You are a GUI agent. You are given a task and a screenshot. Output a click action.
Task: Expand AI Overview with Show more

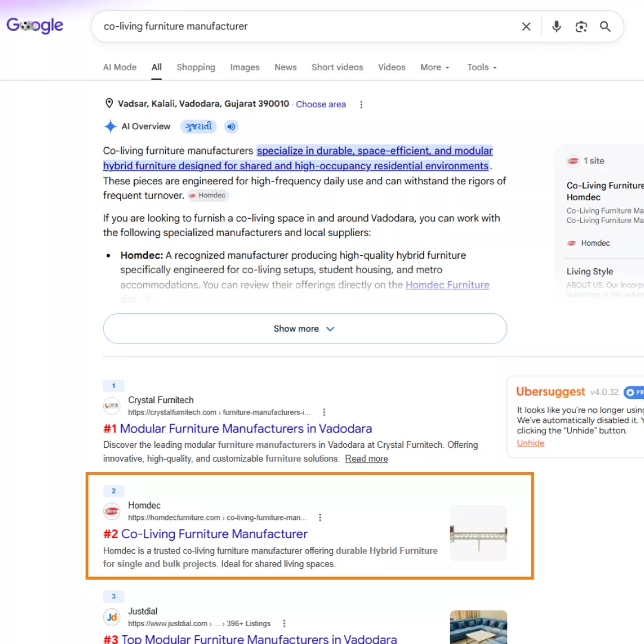click(305, 329)
